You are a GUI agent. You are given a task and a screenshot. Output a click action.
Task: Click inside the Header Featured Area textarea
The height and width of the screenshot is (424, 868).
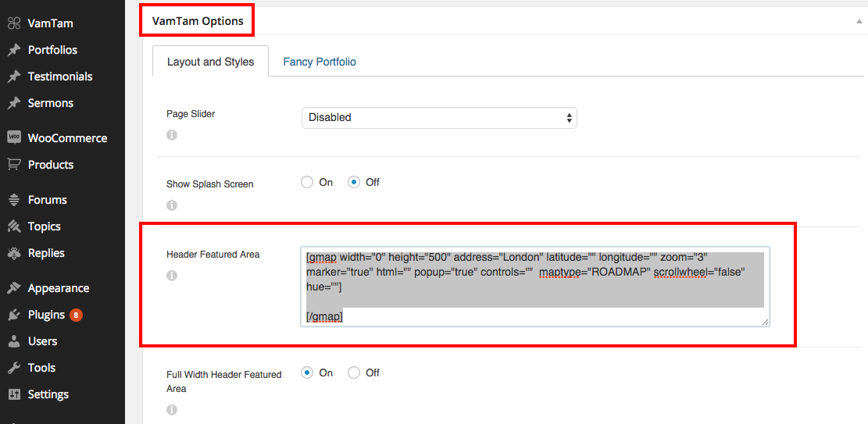click(534, 286)
